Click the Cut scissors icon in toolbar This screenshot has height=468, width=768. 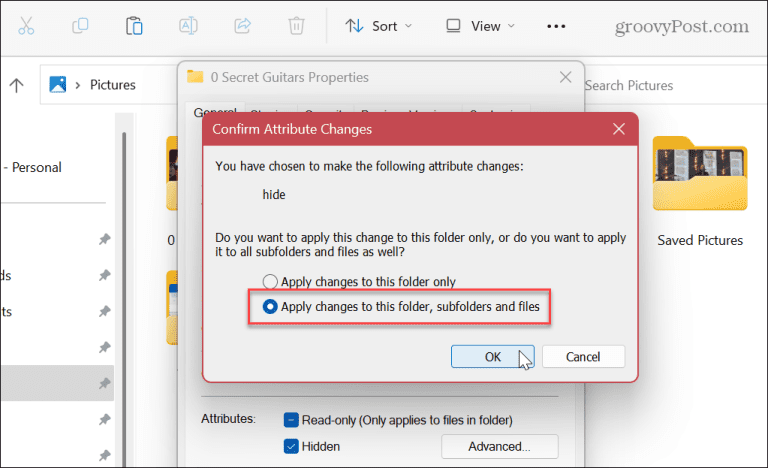[26, 26]
